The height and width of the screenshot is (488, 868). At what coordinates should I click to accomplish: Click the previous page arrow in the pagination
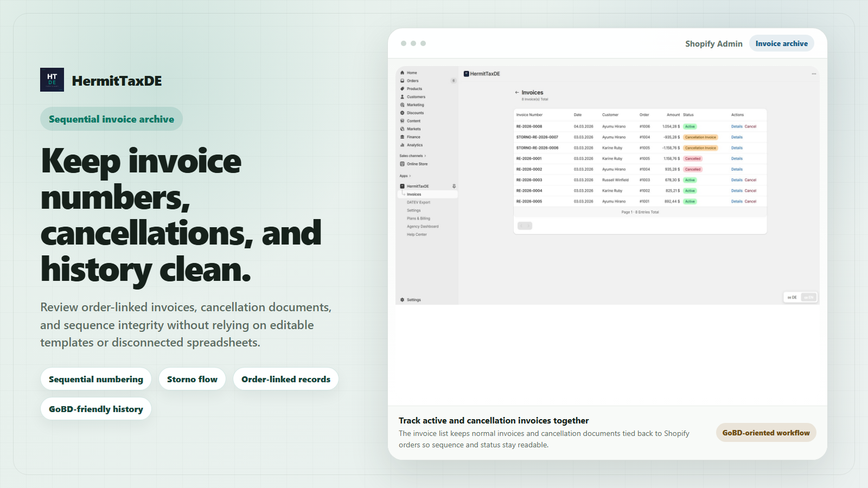tap(521, 226)
